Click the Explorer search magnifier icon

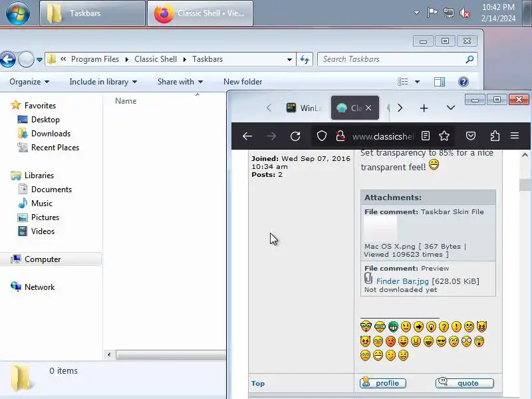click(x=469, y=59)
